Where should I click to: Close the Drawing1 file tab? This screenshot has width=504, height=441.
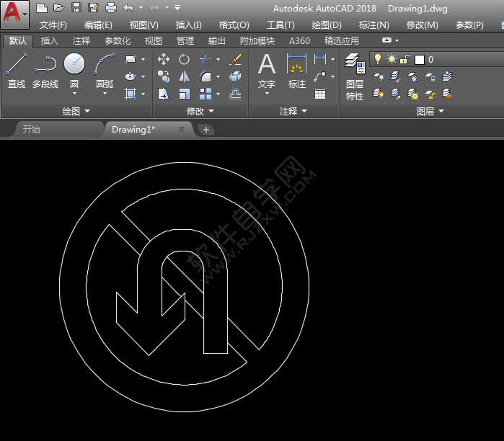click(x=181, y=129)
